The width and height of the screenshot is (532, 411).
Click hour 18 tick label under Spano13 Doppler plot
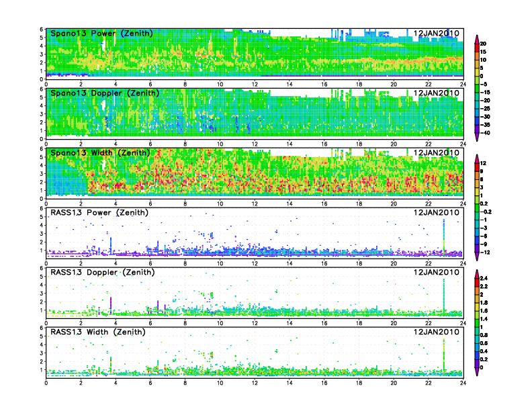click(x=359, y=144)
